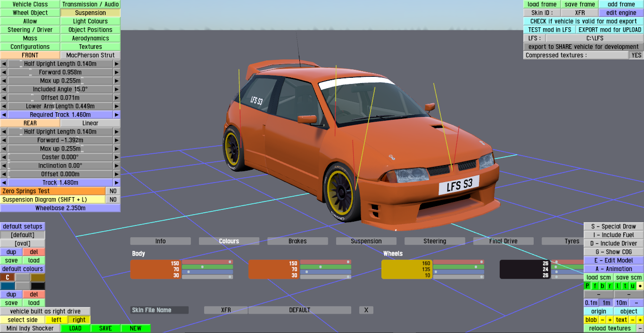Adjust Wheels red slider at 160
This screenshot has height=333, width=644.
[x=458, y=262]
